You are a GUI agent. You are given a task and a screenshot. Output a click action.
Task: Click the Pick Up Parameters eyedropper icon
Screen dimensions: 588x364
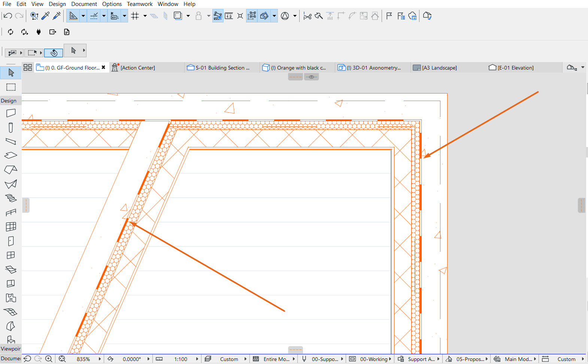pyautogui.click(x=46, y=16)
